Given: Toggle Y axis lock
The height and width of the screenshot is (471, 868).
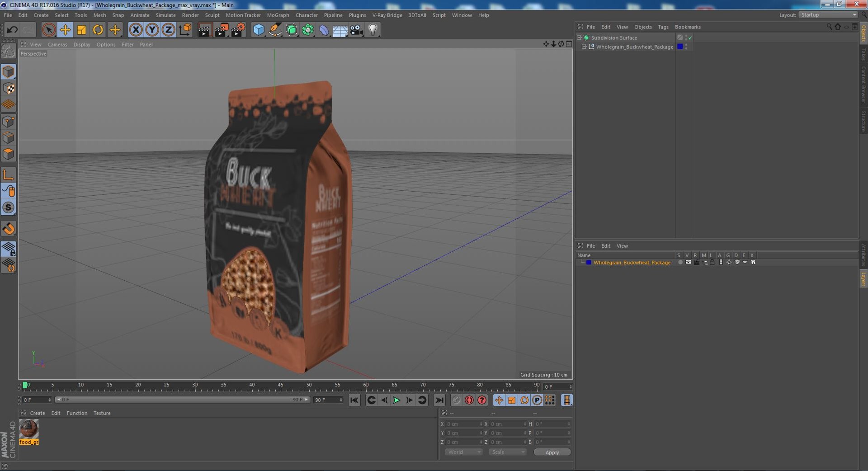Looking at the screenshot, I should coord(152,30).
